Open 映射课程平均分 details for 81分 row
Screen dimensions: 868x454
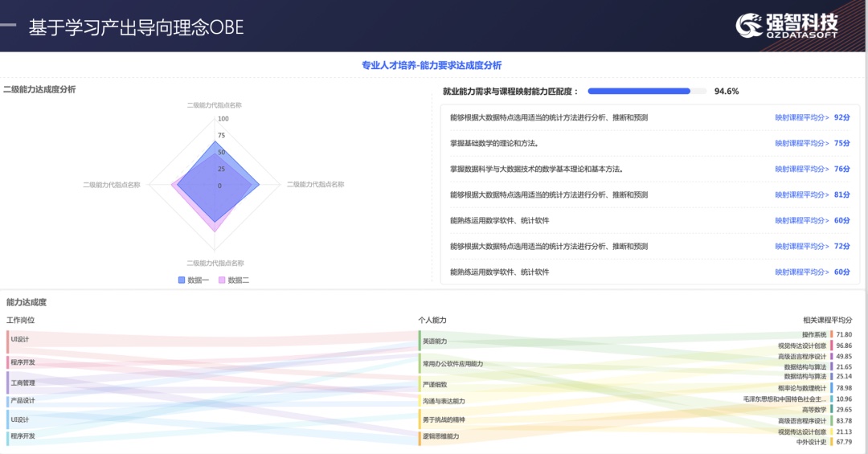[802, 194]
